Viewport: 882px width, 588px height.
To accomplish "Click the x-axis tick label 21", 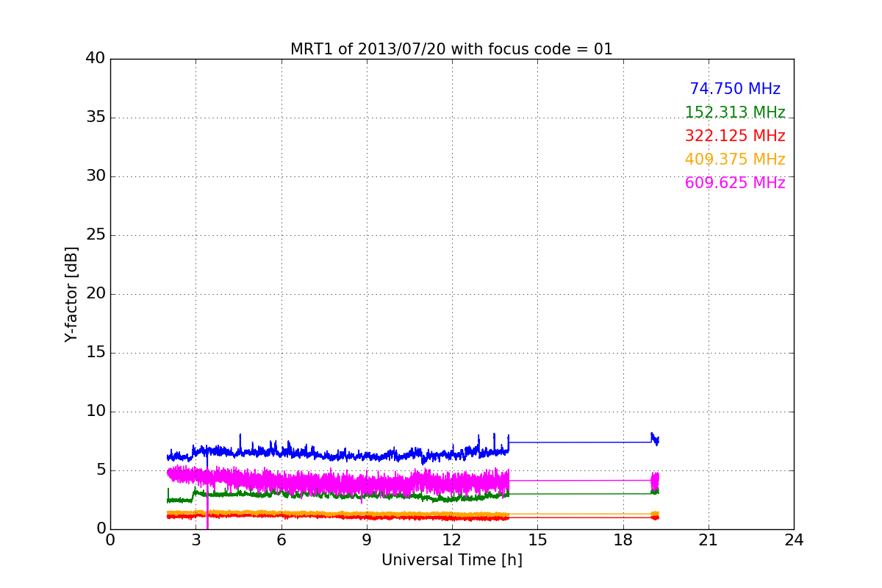I will (x=709, y=540).
